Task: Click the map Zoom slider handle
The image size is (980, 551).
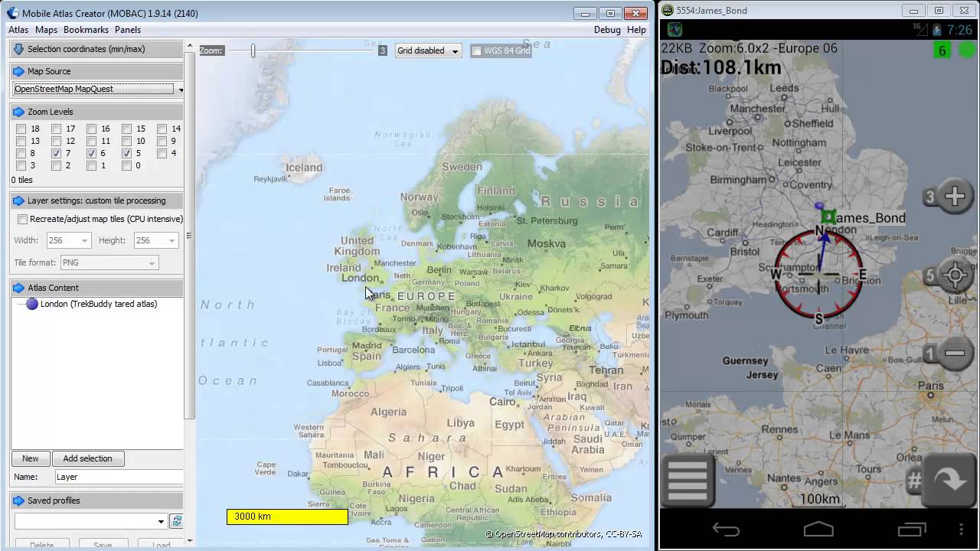Action: [253, 51]
